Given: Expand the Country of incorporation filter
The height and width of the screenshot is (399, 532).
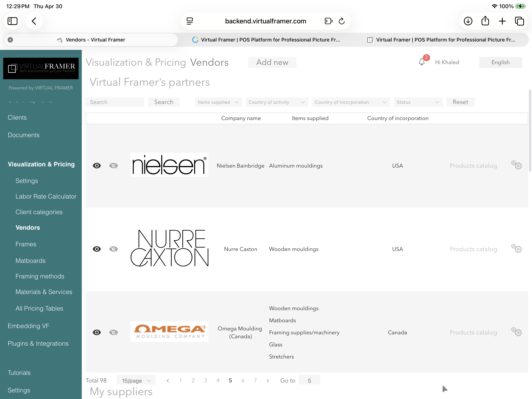Looking at the screenshot, I should click(351, 102).
